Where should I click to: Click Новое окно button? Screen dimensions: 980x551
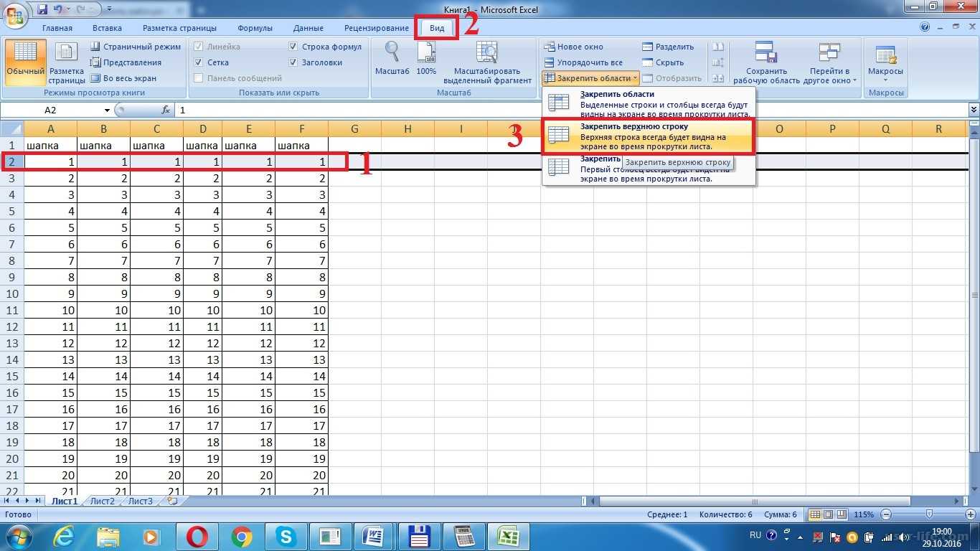coord(574,47)
